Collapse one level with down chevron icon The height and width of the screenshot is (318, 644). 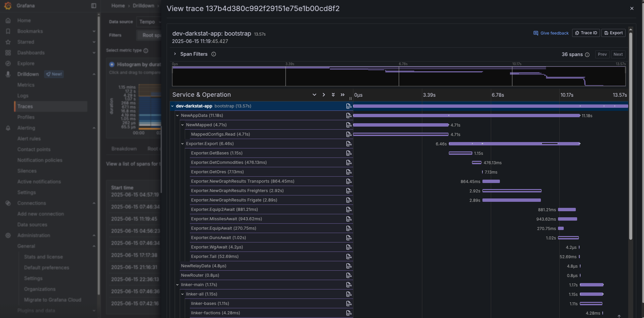pyautogui.click(x=314, y=95)
